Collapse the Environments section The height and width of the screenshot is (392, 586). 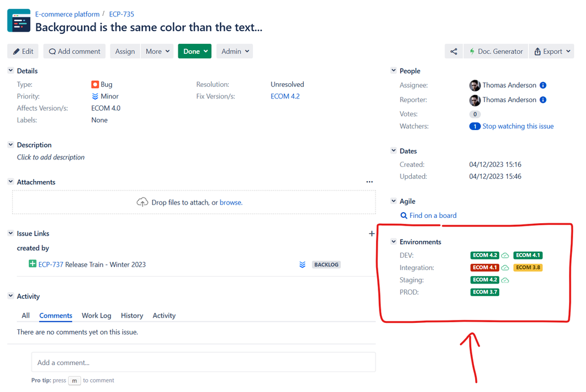click(x=393, y=241)
